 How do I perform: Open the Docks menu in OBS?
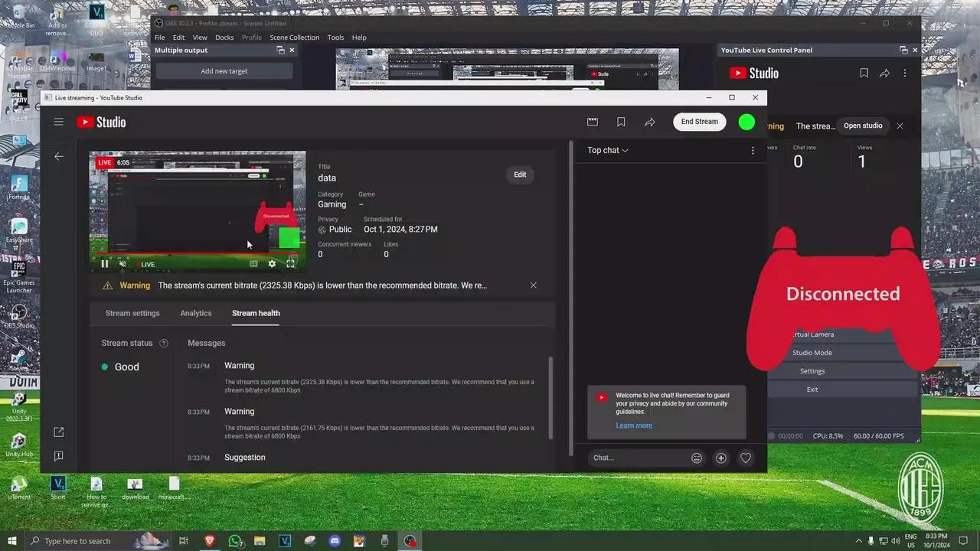pyautogui.click(x=224, y=37)
